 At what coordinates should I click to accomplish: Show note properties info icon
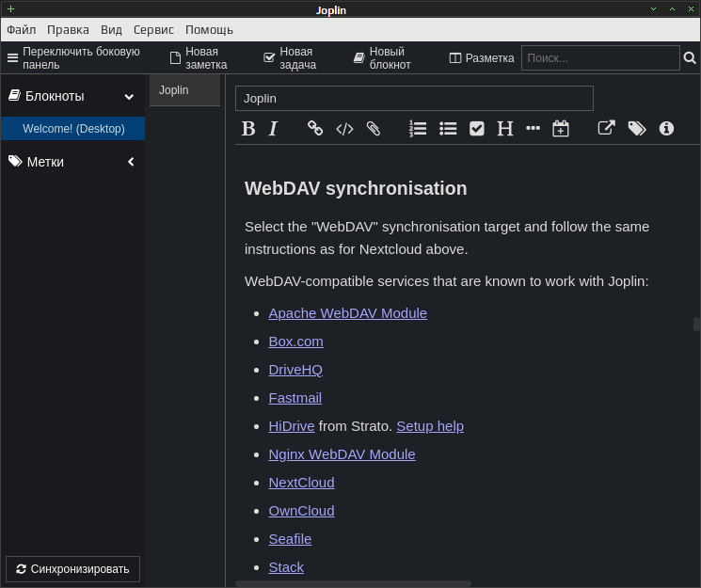click(666, 129)
